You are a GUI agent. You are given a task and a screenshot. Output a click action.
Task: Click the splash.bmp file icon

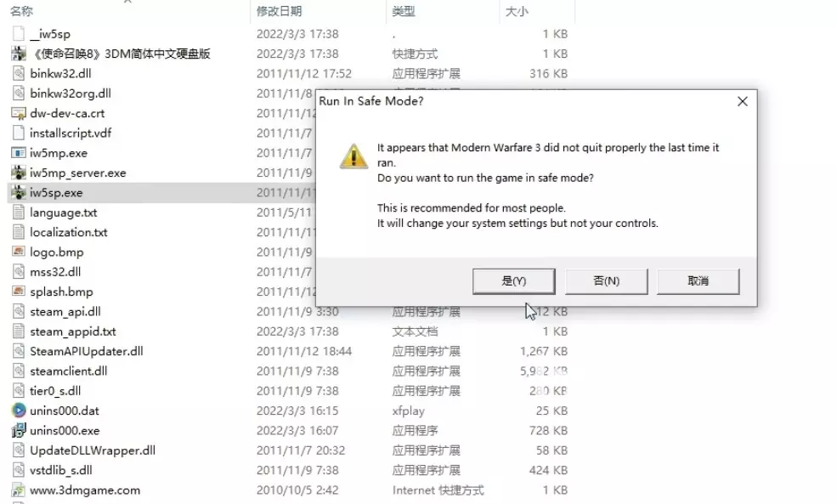tap(19, 292)
